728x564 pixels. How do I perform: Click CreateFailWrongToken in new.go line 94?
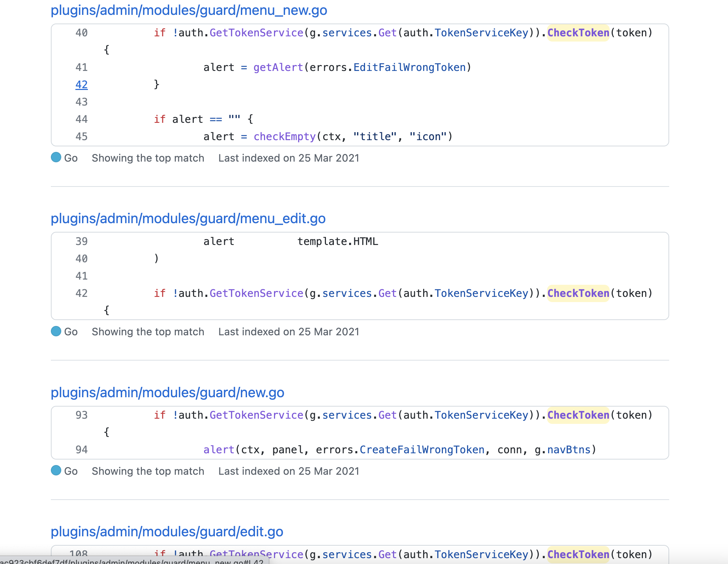[x=422, y=450]
